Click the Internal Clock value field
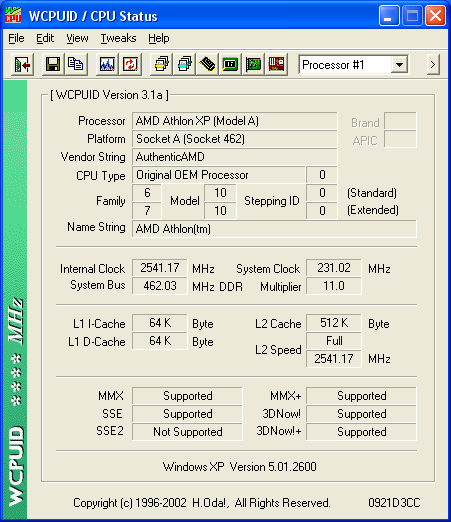 tap(160, 268)
